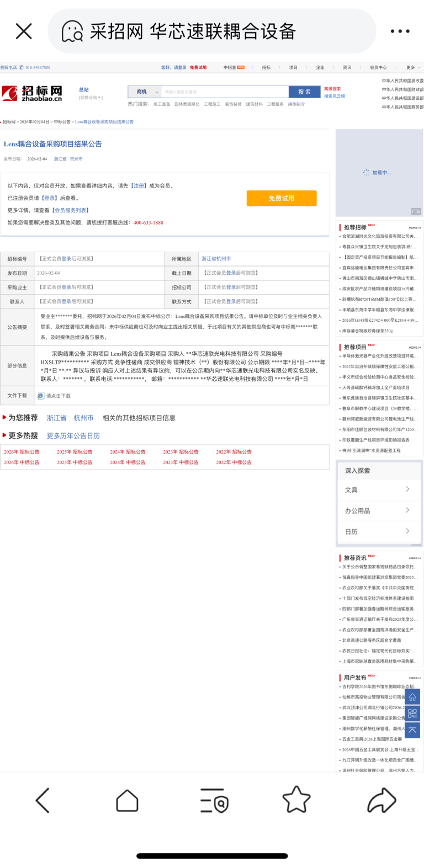Screen dimensions: 424x868
Task: Open the 搜索风云榜 link
Action: [x=335, y=96]
